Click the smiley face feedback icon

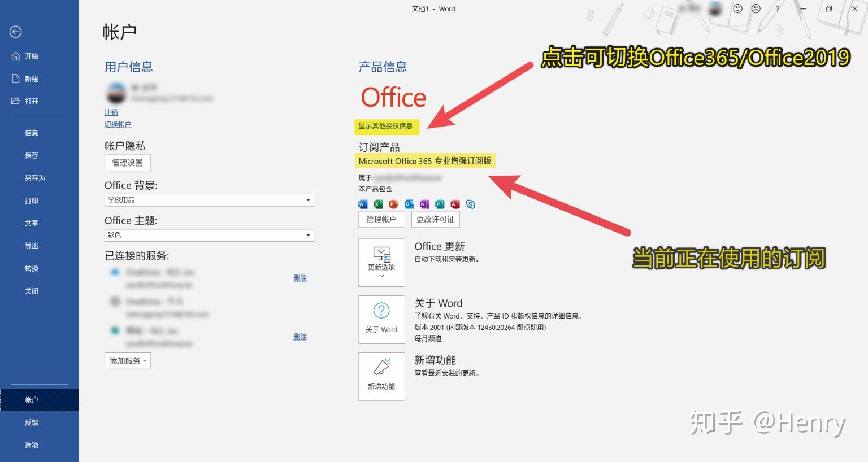pyautogui.click(x=737, y=8)
